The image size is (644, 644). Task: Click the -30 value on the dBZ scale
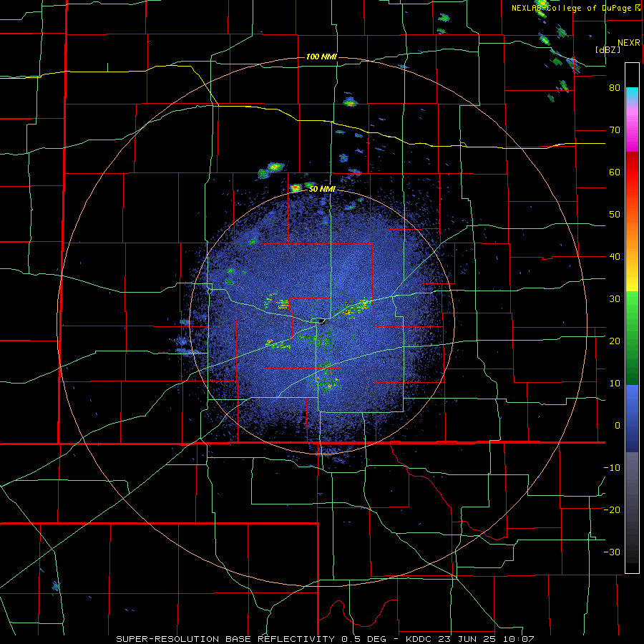(x=612, y=552)
